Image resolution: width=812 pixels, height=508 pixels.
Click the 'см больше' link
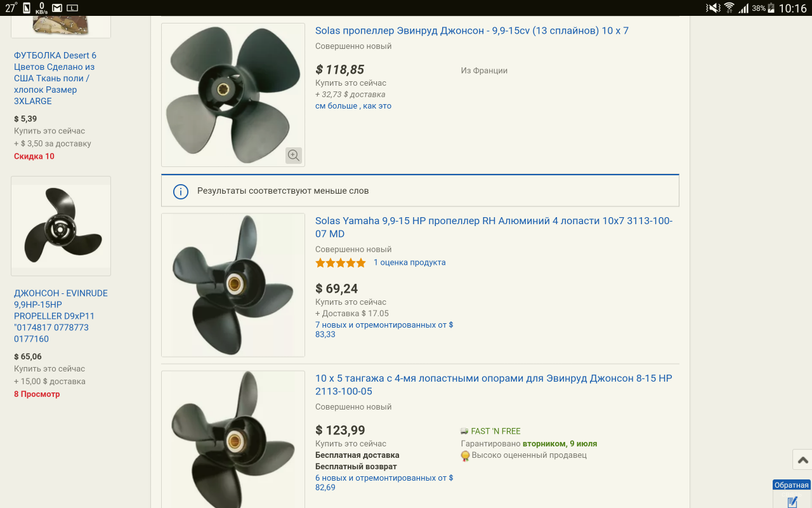pyautogui.click(x=336, y=106)
